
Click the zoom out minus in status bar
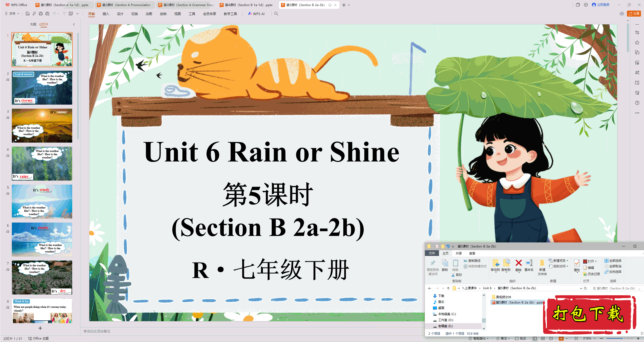(601, 338)
